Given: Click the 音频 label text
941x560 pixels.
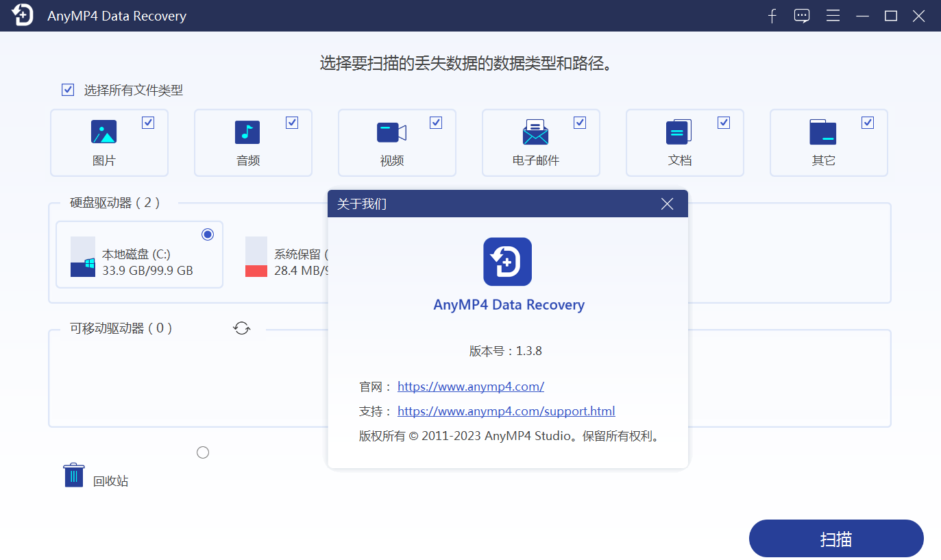Looking at the screenshot, I should 248,161.
